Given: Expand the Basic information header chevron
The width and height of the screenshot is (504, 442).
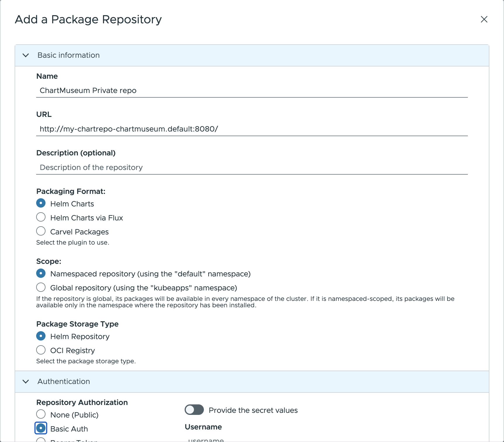Looking at the screenshot, I should click(x=26, y=55).
